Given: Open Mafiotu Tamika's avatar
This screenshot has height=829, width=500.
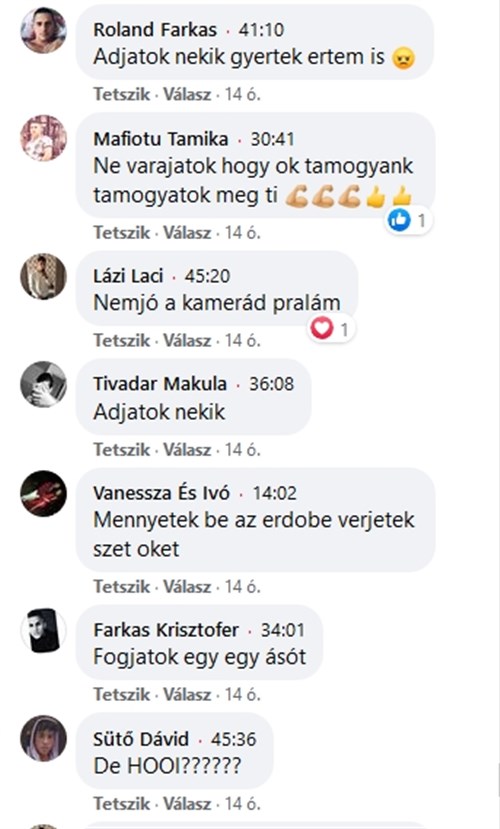Looking at the screenshot, I should tap(43, 138).
